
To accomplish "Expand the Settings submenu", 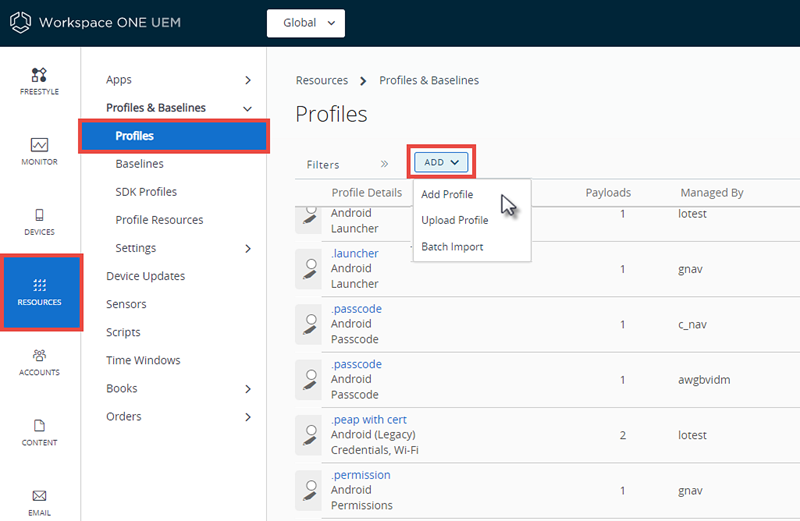I will click(248, 249).
